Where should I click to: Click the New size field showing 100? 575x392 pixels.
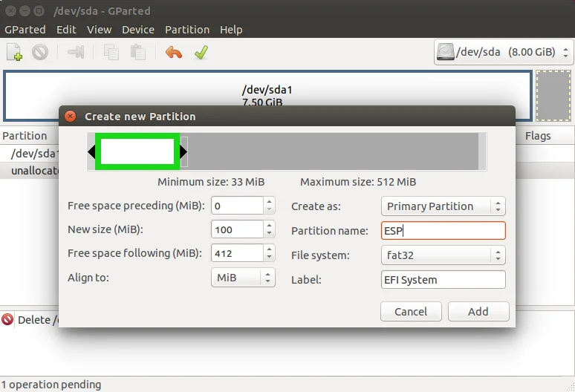(237, 229)
